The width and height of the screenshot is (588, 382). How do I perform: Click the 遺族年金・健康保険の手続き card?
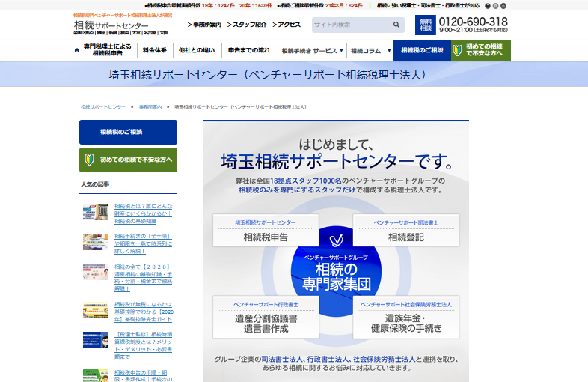click(x=405, y=318)
